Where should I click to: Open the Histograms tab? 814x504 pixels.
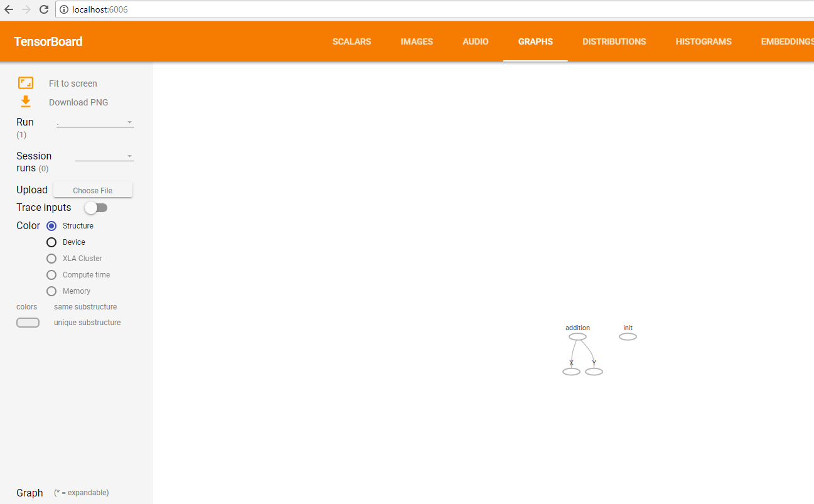pos(704,41)
